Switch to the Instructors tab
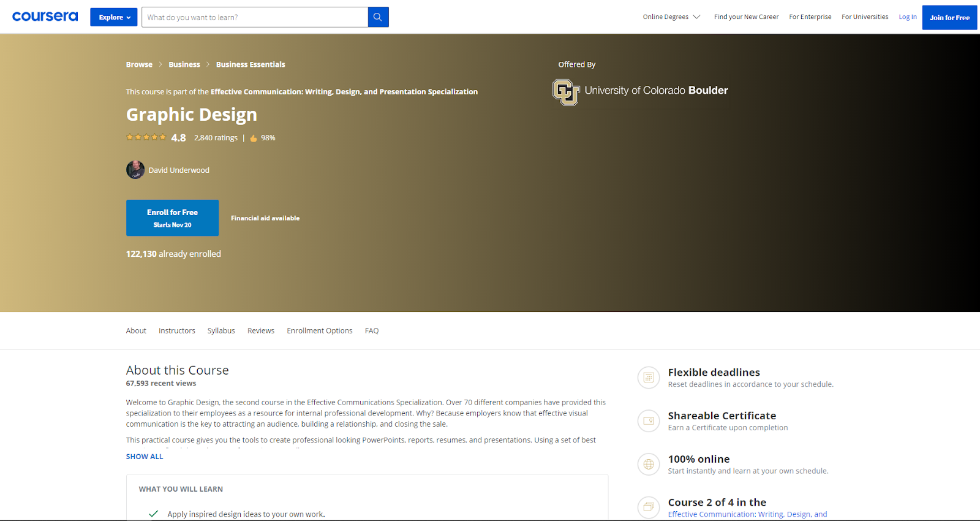 click(x=177, y=331)
